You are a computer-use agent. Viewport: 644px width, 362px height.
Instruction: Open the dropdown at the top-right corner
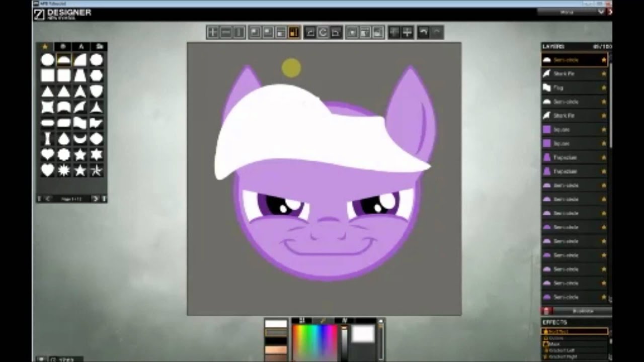[601, 12]
